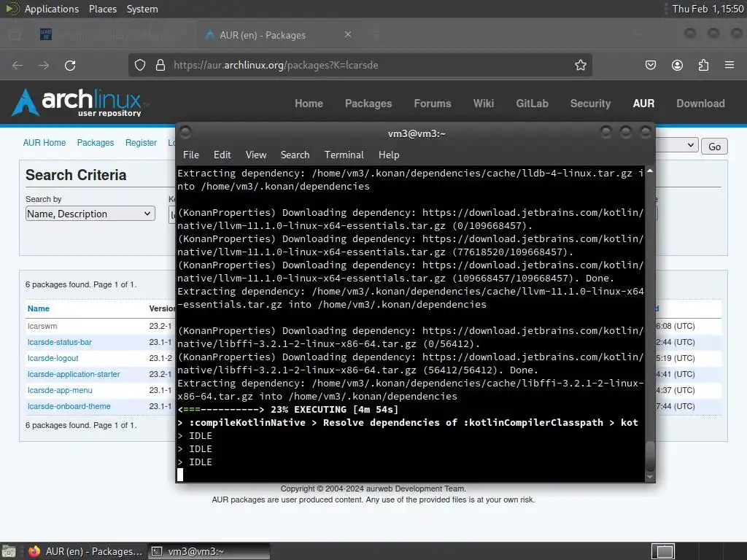Open the Download nav link

[x=700, y=104]
